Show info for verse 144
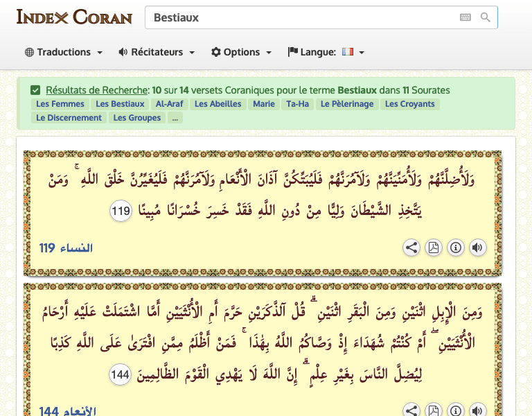 (455, 410)
